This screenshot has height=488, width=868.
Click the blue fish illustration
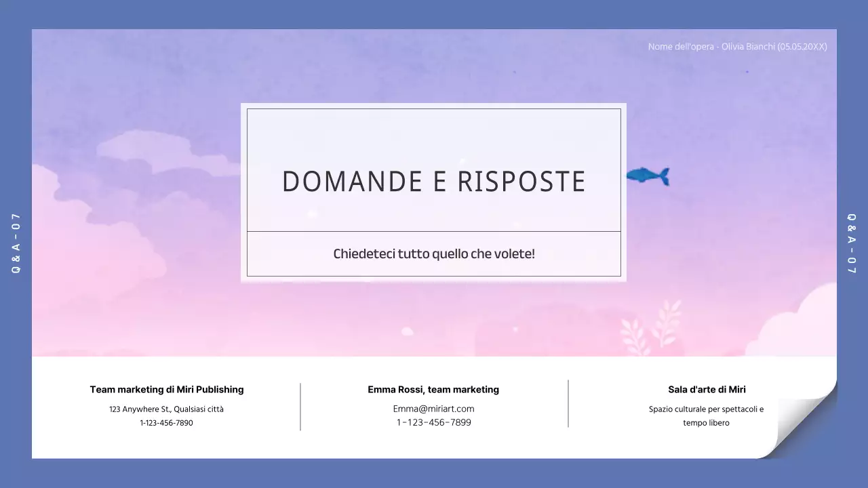649,176
